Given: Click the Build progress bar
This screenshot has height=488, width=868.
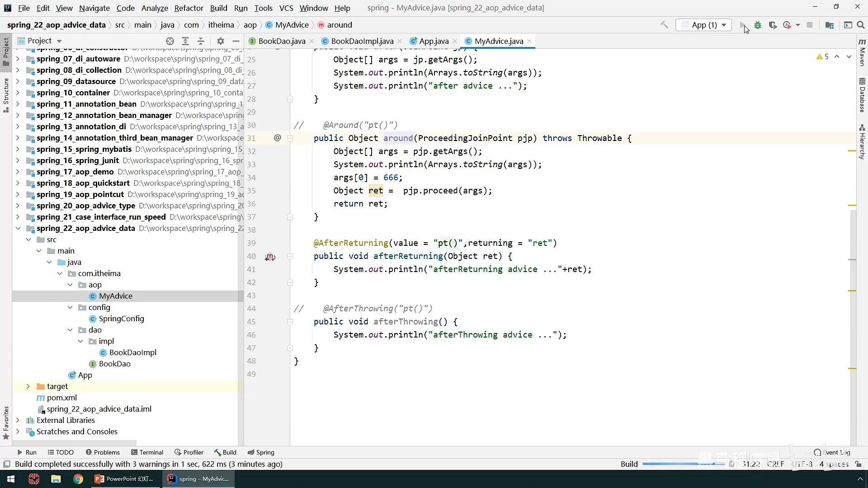Looking at the screenshot, I should click(683, 464).
